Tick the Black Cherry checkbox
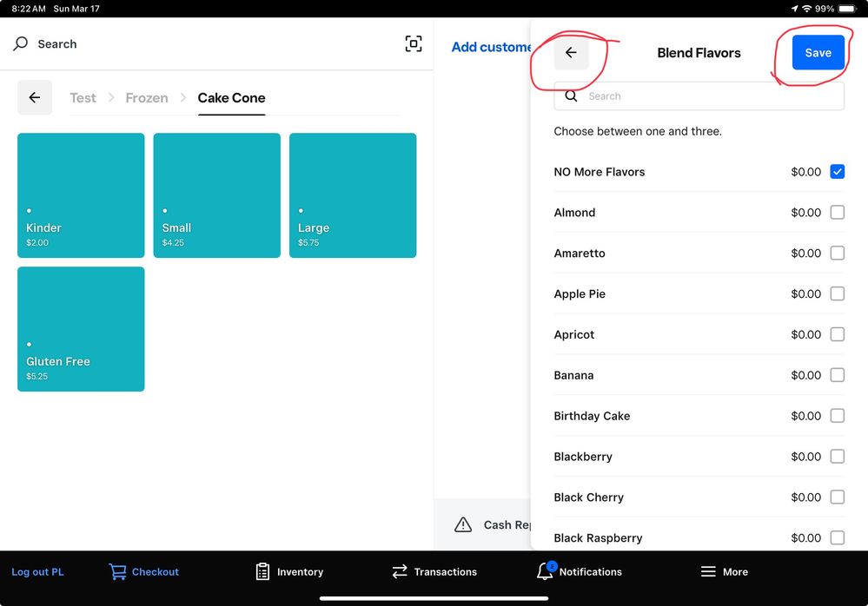The image size is (868, 606). [837, 497]
